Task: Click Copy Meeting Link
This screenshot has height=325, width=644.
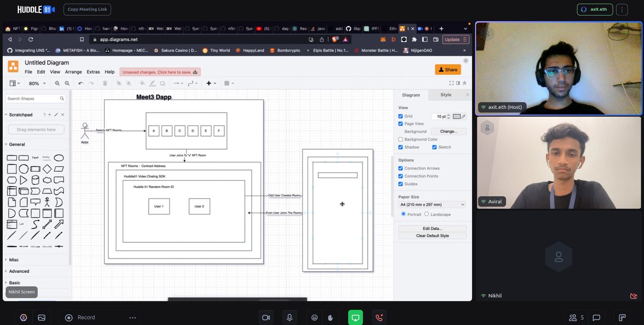Action: [87, 10]
